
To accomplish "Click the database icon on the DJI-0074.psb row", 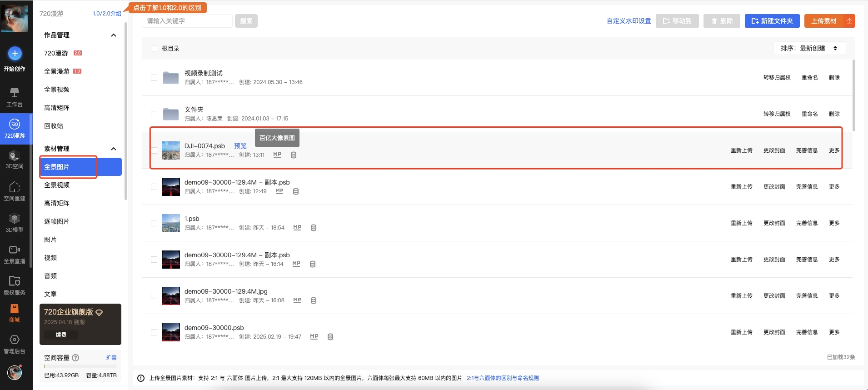I will click(294, 155).
